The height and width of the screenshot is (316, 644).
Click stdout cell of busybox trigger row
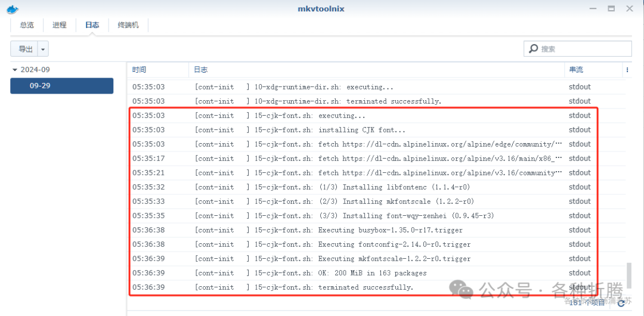coord(580,230)
